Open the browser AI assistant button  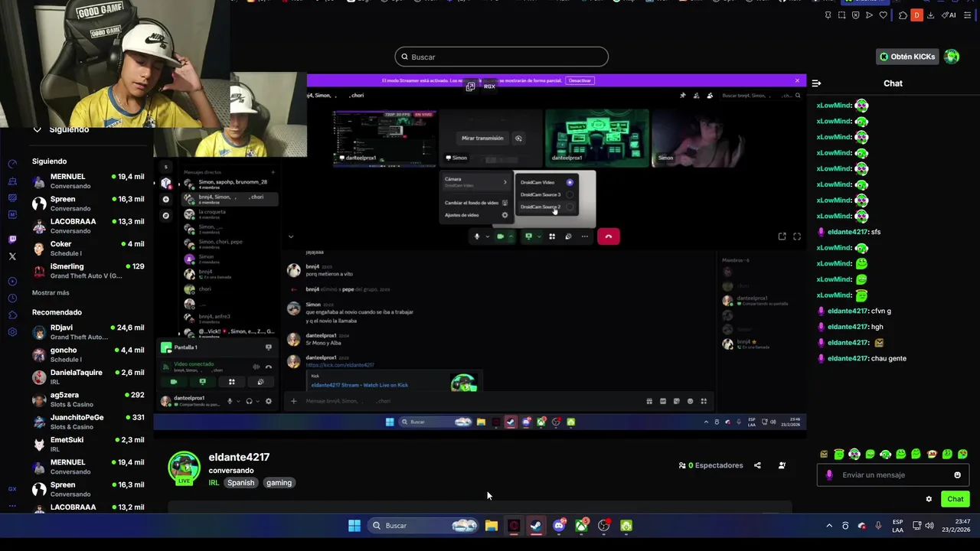[949, 15]
